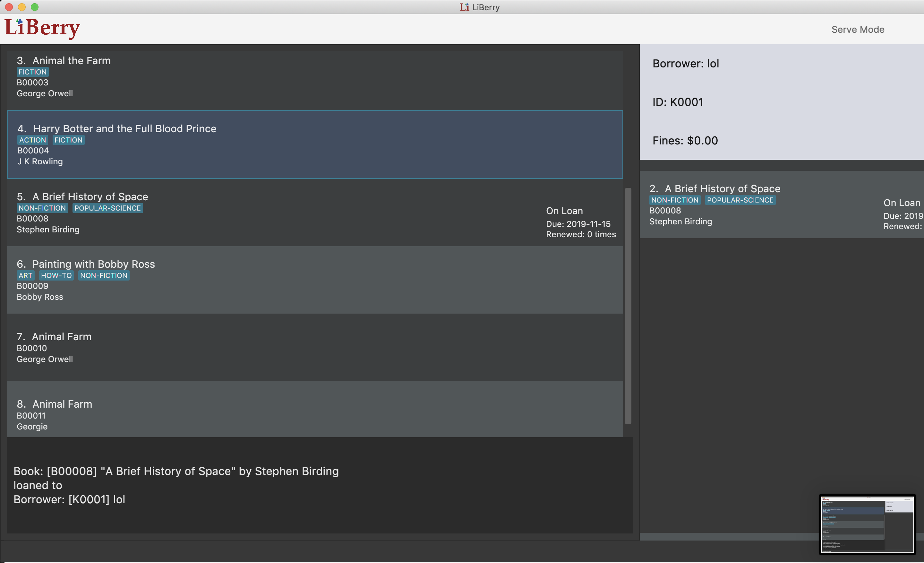Click the LiBerry title bar icon
This screenshot has height=563, width=924.
point(464,7)
